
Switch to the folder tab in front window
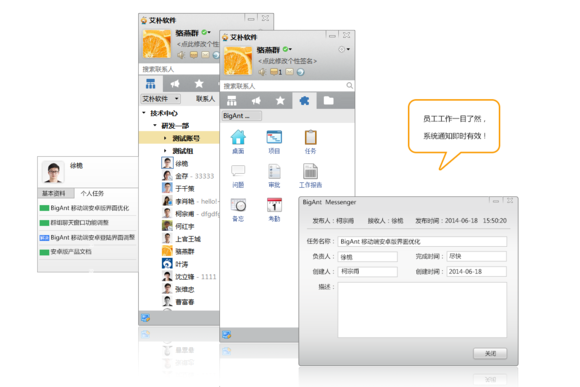pyautogui.click(x=328, y=101)
